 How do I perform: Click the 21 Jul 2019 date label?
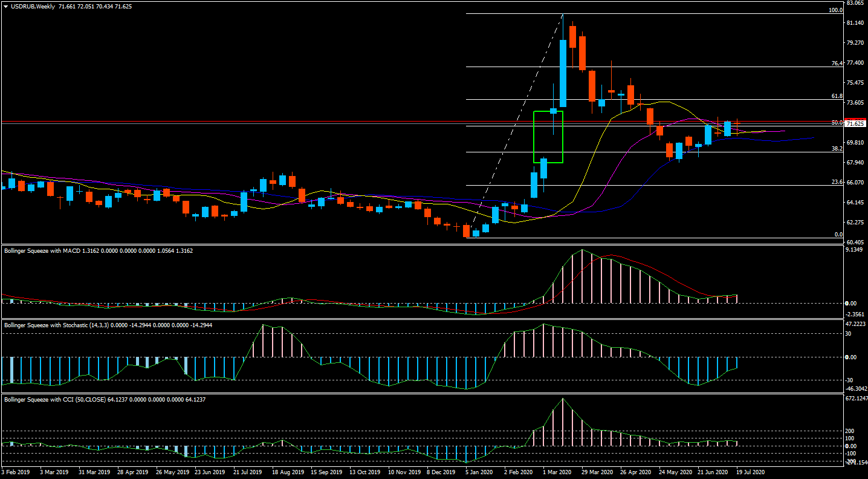[248, 471]
